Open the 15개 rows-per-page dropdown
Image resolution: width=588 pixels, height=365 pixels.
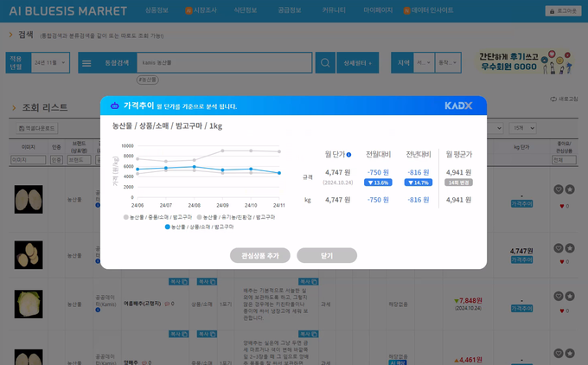pos(522,128)
